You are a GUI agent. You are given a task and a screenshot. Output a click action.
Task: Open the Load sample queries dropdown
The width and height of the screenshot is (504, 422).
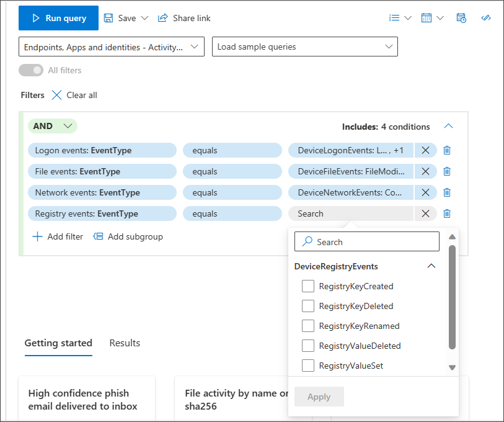click(x=304, y=47)
